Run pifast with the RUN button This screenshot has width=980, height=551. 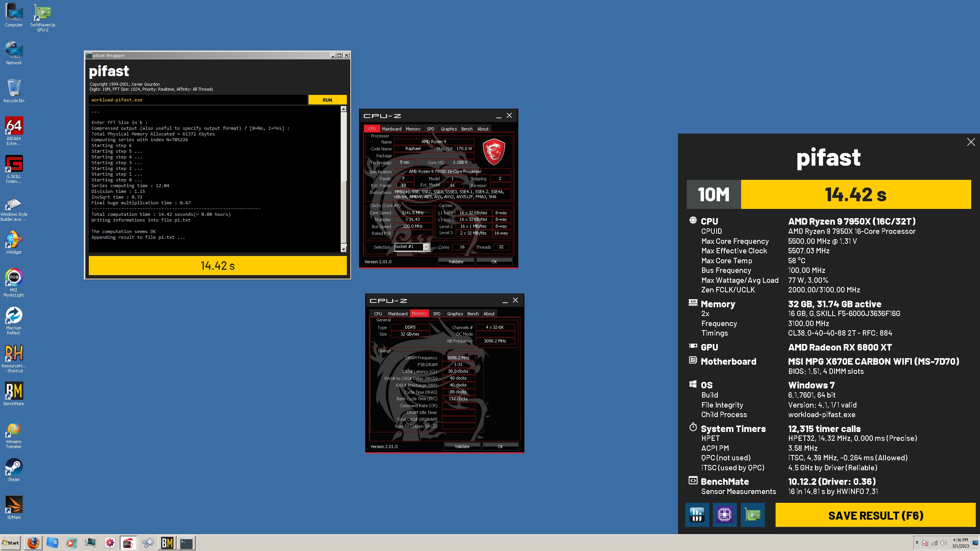327,100
